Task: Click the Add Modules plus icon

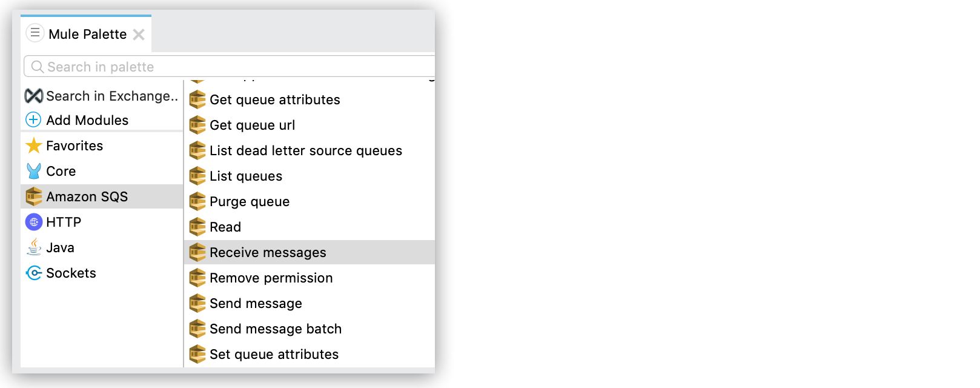Action: click(x=33, y=120)
